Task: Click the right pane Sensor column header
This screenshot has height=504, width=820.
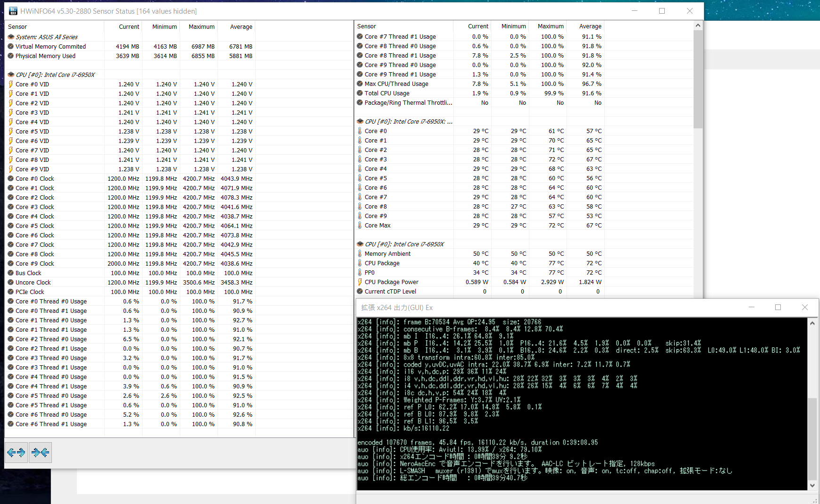Action: [x=404, y=26]
